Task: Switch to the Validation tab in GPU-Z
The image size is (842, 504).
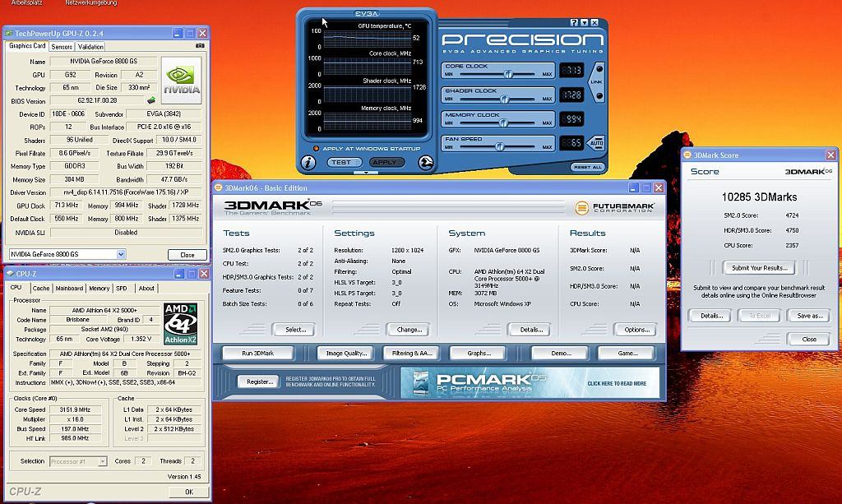Action: tap(90, 47)
